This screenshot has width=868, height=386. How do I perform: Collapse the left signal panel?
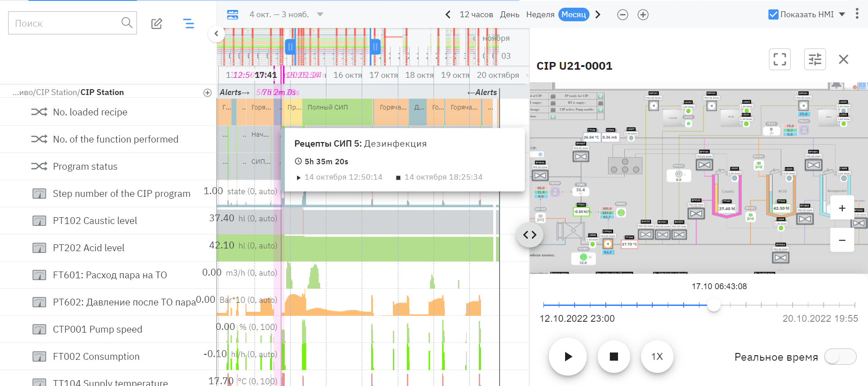pos(217,33)
